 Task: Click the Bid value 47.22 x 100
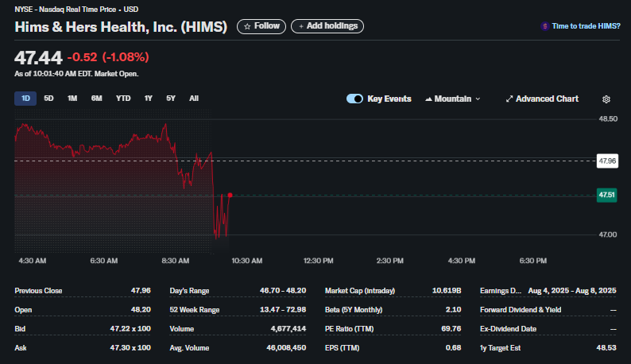coord(130,329)
